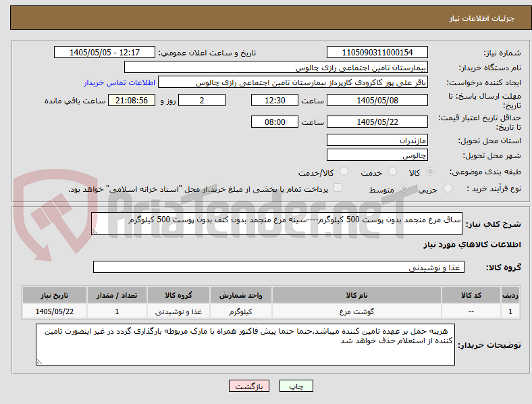Click the شماره نیاز field 1105090311000154
The image size is (532, 404).
[377, 52]
